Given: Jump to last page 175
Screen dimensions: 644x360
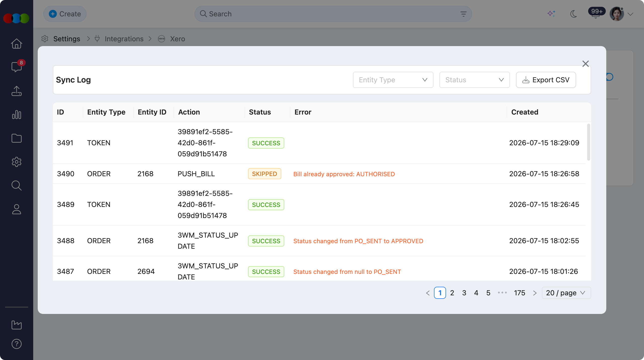Looking at the screenshot, I should pyautogui.click(x=519, y=293).
